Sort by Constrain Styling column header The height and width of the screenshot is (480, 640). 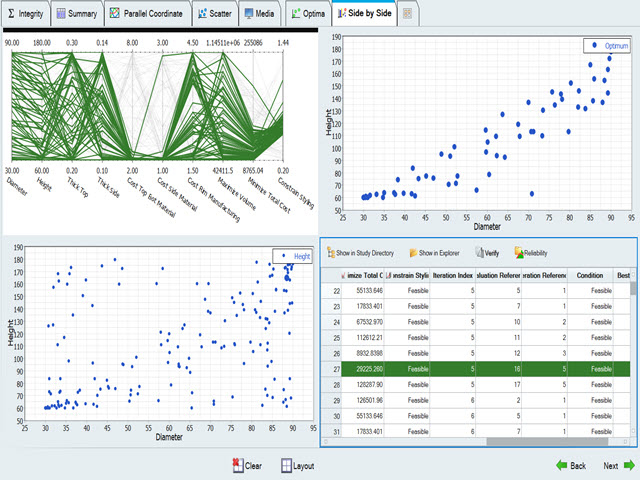pos(407,276)
